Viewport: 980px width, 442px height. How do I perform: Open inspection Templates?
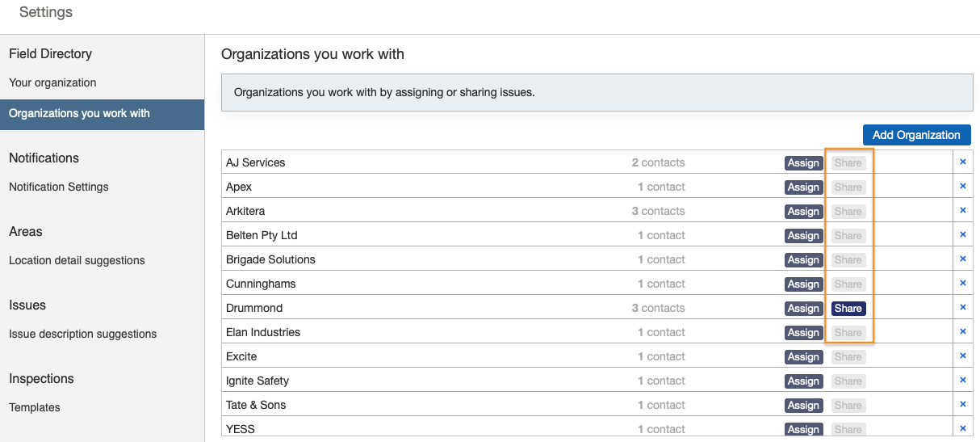[x=34, y=407]
